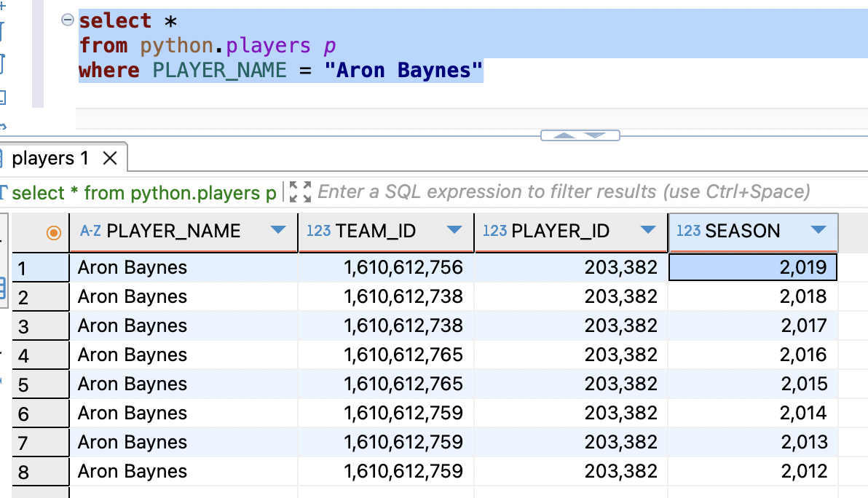Image resolution: width=868 pixels, height=498 pixels.
Task: Select TEAM_ID cell in row 2
Action: pos(386,296)
